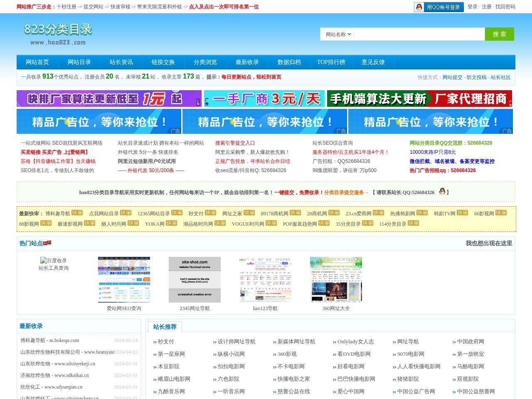Click QQ penguin icon beside contact number
Viewport: 532px width, 399px height.
coord(442,191)
